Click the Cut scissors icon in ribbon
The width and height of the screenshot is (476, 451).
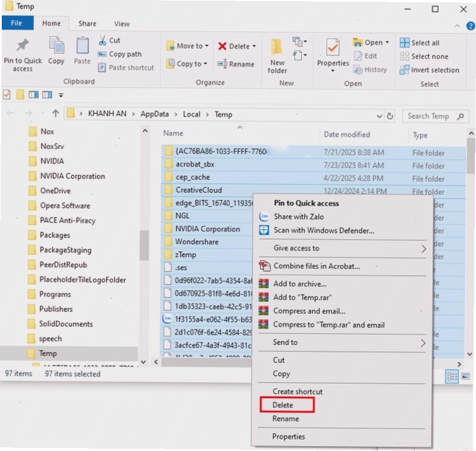pyautogui.click(x=102, y=40)
